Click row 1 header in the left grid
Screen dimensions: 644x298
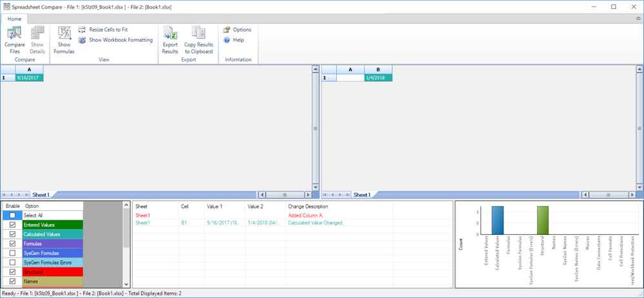(8, 77)
